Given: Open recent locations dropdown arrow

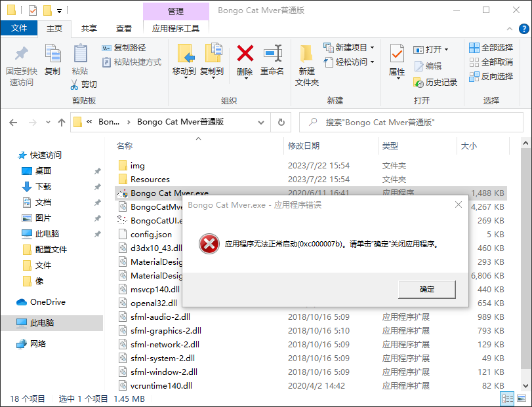Looking at the screenshot, I should 48,123.
